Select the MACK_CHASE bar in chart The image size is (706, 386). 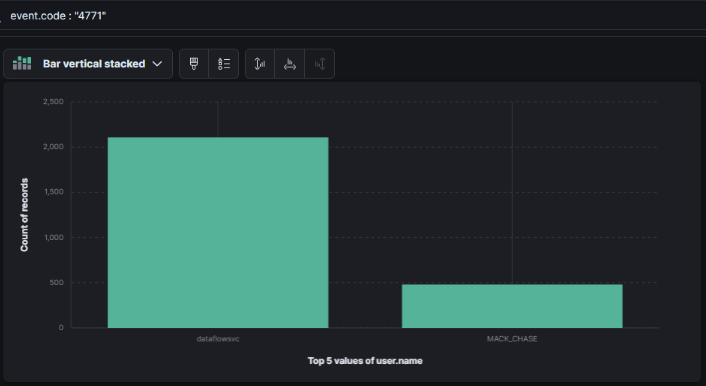click(x=512, y=306)
